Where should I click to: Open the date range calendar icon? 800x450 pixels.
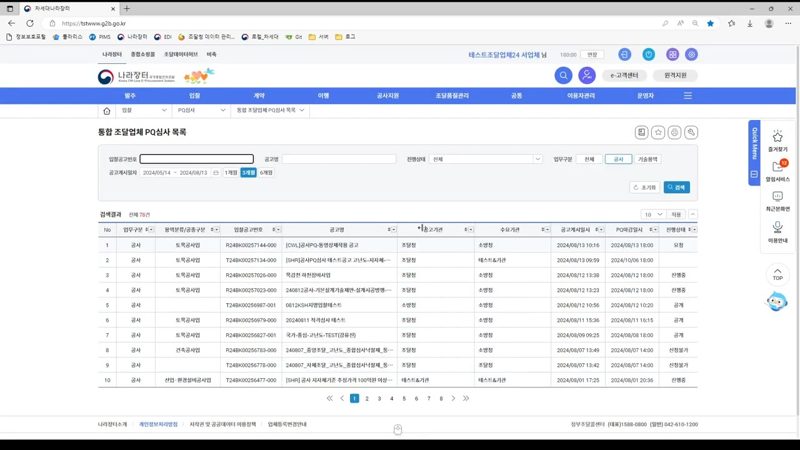(x=216, y=173)
